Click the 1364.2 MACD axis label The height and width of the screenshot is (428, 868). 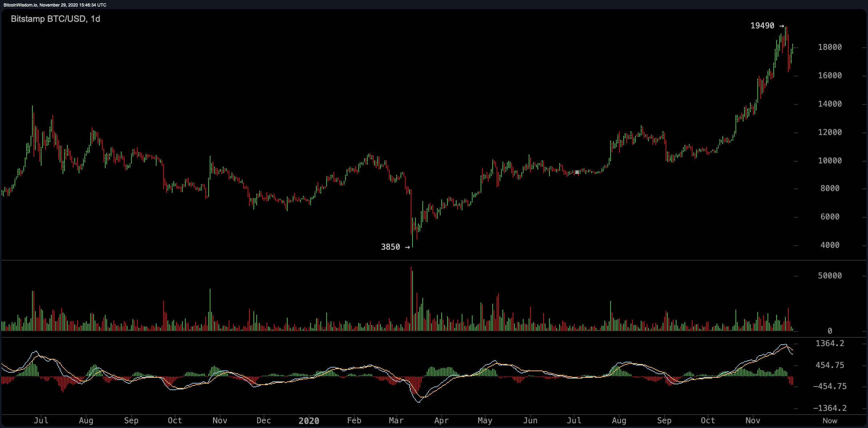[x=830, y=344]
